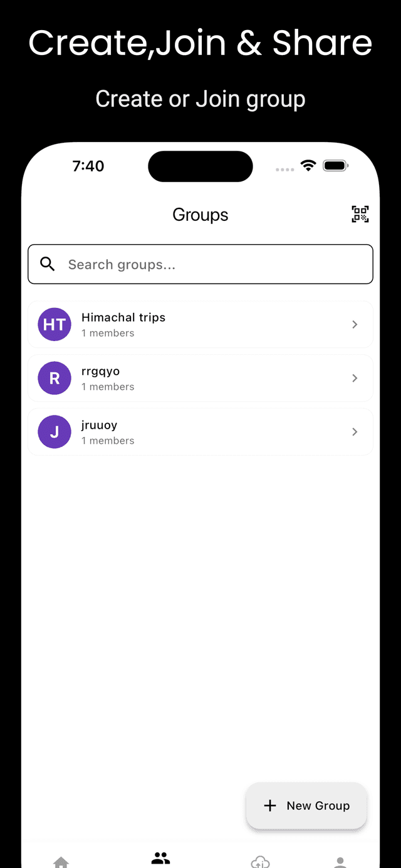Select the rrgqyo group entry
The image size is (401, 868).
(200, 378)
